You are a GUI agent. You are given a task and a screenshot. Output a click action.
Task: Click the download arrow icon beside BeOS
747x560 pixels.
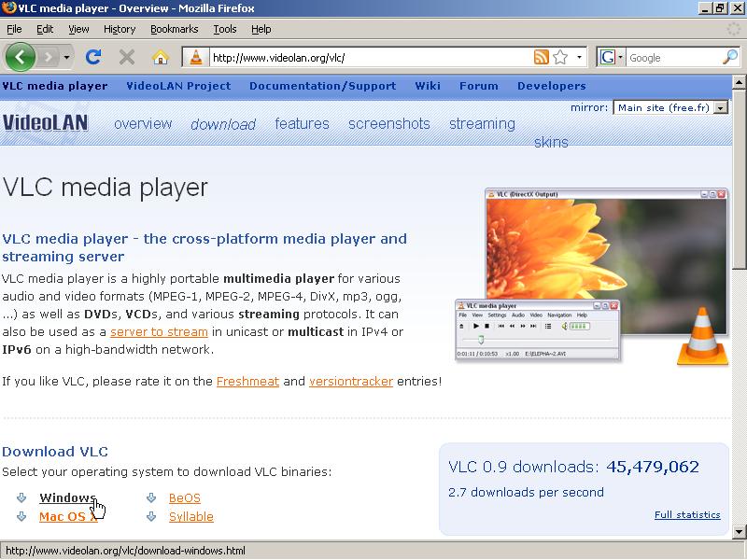tap(150, 497)
